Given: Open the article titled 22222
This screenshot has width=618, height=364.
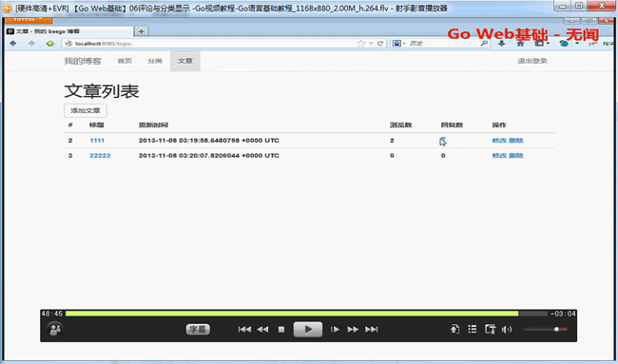Looking at the screenshot, I should click(100, 155).
